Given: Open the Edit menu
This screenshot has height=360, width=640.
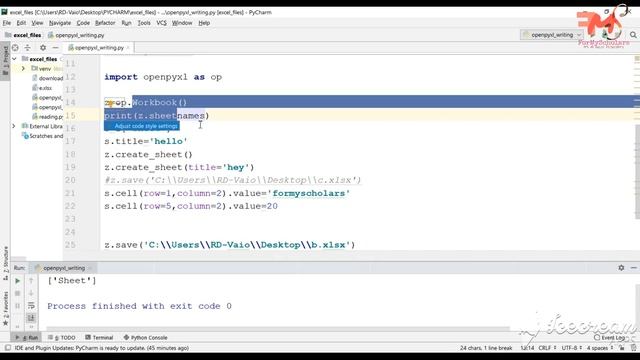Looking at the screenshot, I should coord(21,23).
